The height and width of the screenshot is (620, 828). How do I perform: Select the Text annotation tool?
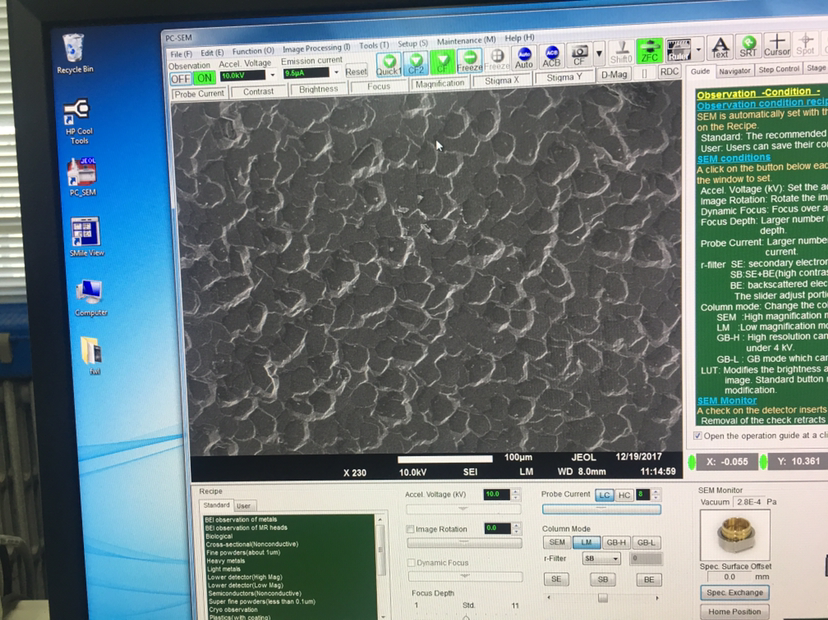(x=719, y=48)
